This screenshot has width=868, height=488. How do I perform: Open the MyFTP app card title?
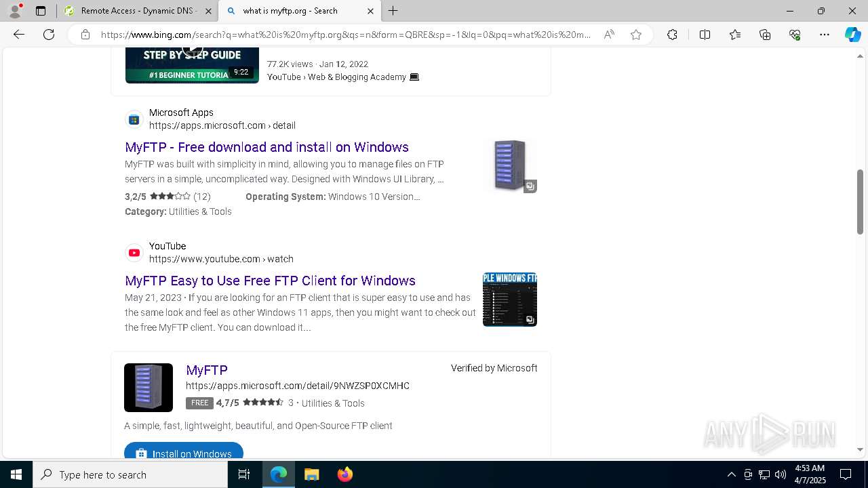point(207,370)
